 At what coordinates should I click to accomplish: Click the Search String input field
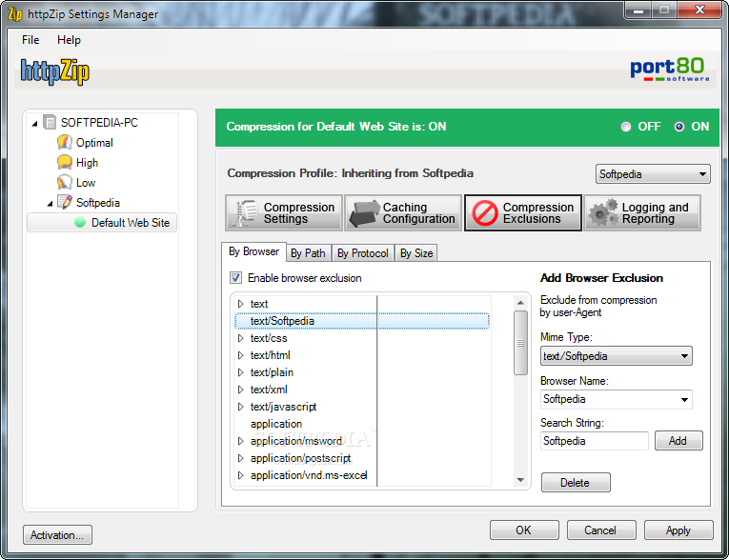tap(595, 441)
